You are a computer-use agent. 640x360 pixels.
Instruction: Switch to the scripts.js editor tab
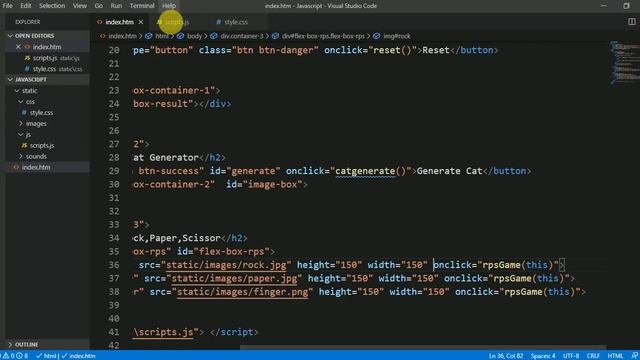click(176, 22)
